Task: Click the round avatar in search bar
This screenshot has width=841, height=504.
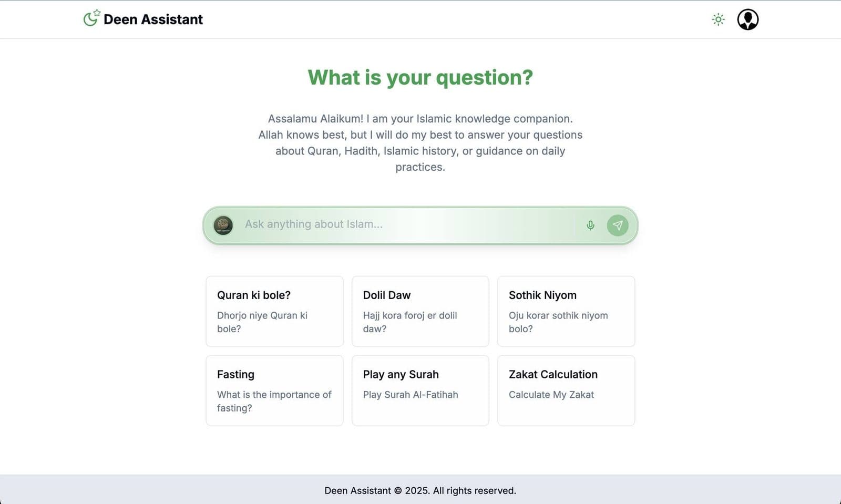Action: tap(223, 225)
